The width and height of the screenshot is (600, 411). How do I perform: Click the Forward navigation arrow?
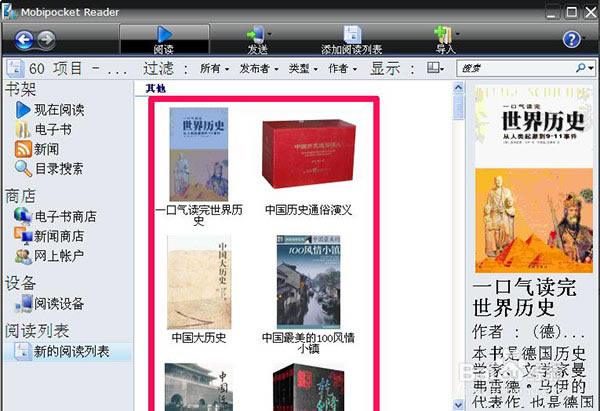click(46, 39)
